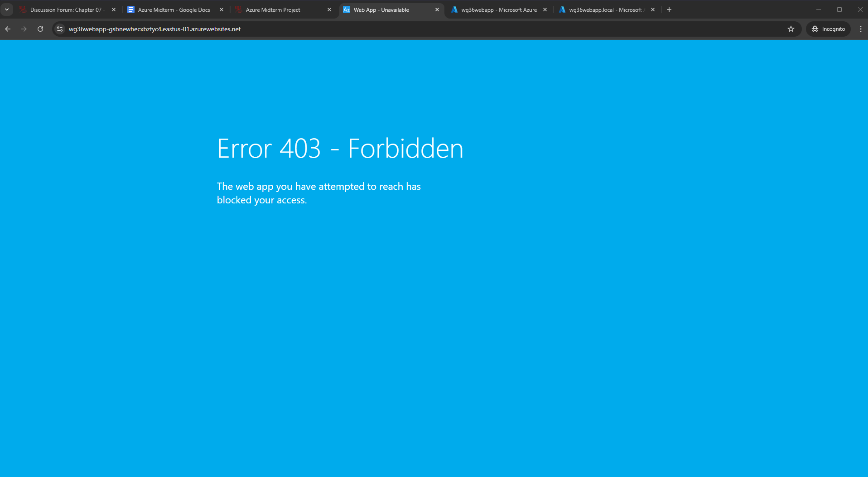Open site information icon in address bar
Viewport: 868px width, 477px height.
click(x=60, y=29)
